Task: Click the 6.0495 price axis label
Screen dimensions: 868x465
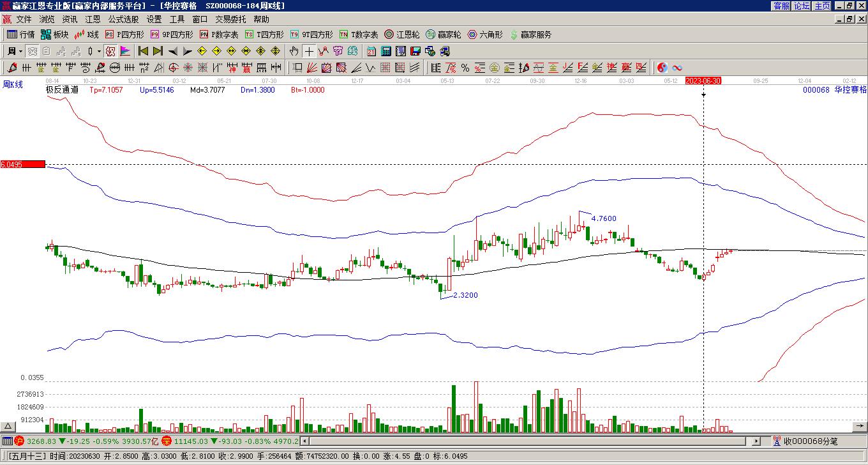Action: click(x=22, y=164)
